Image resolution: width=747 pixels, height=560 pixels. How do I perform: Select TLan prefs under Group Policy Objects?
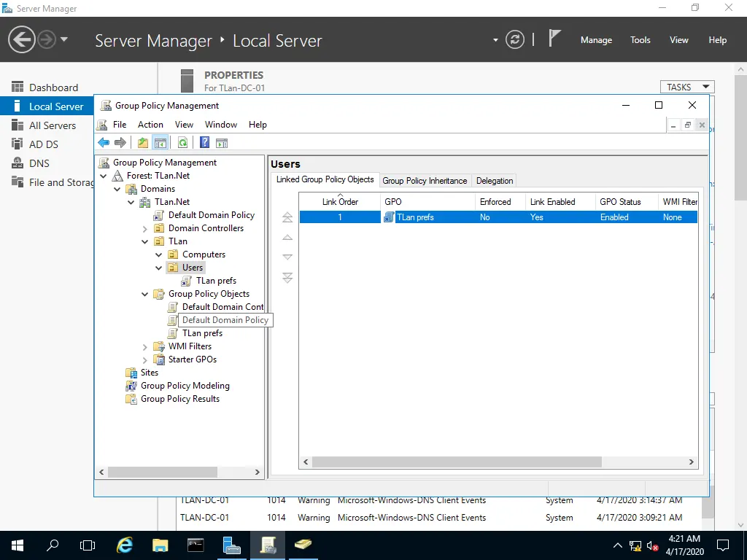click(202, 333)
